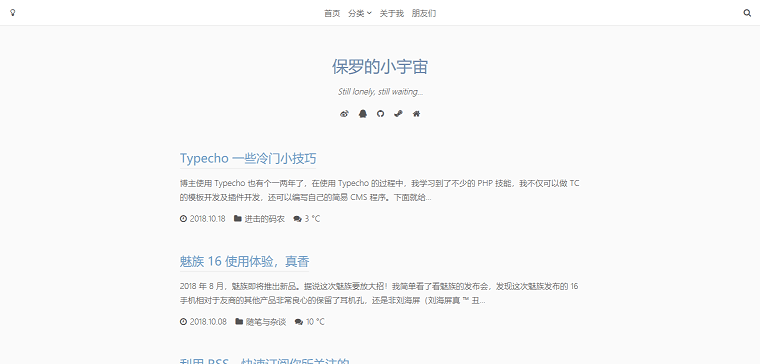Open the Steam profile icon
Viewport: 760px width, 364px height.
[x=398, y=114]
